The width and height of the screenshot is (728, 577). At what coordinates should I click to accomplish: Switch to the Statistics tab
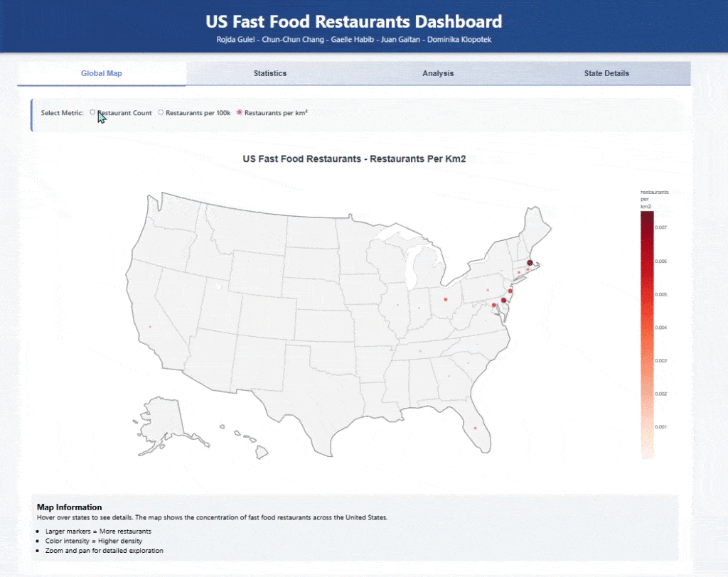269,73
